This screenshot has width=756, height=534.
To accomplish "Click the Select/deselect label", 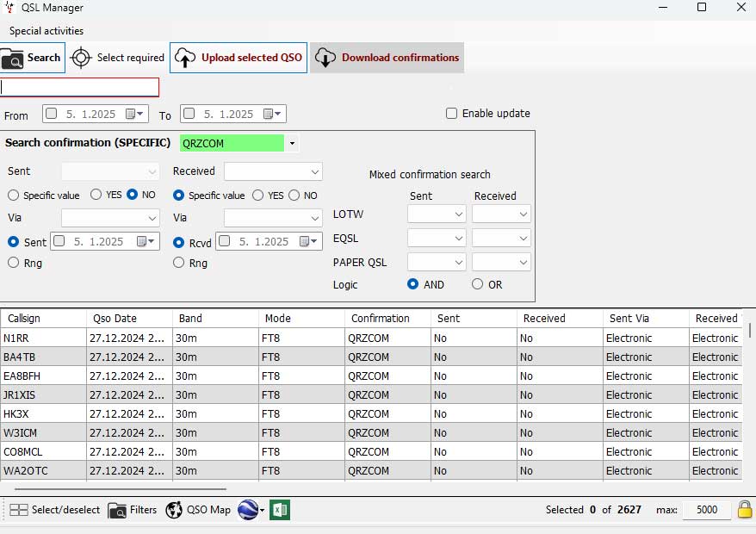I will 65,510.
